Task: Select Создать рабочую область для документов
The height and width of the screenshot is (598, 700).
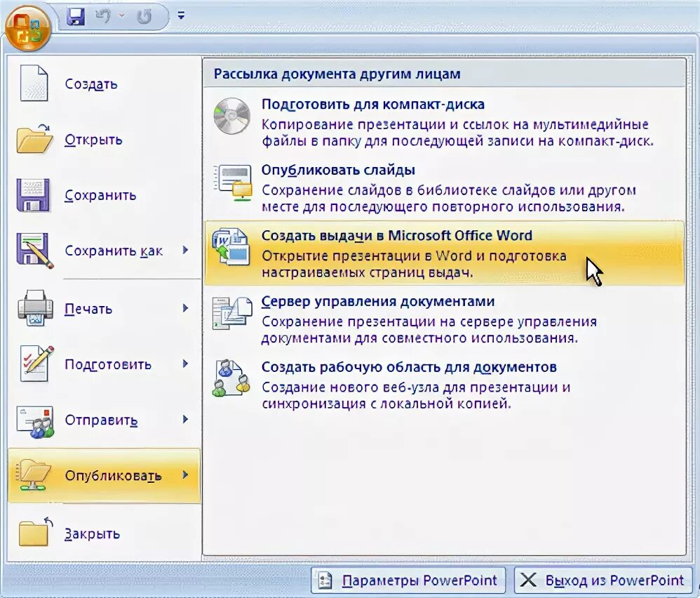Action: click(x=444, y=385)
